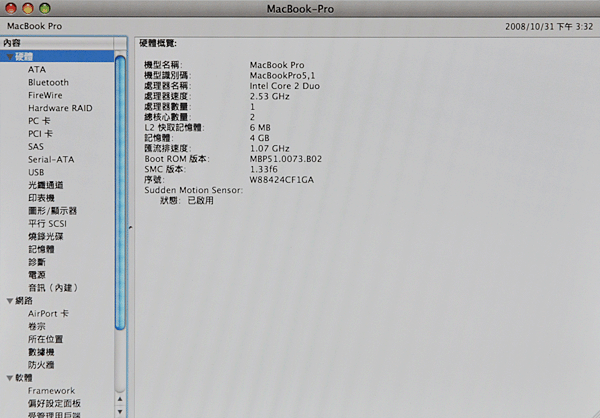Click the red close window button
600x418 pixels.
pyautogui.click(x=11, y=8)
